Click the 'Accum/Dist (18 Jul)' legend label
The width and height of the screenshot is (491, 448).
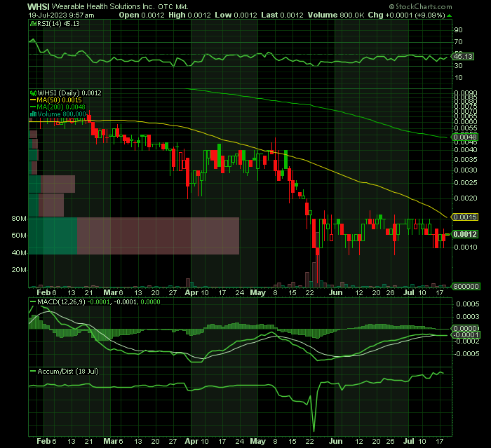click(68, 372)
